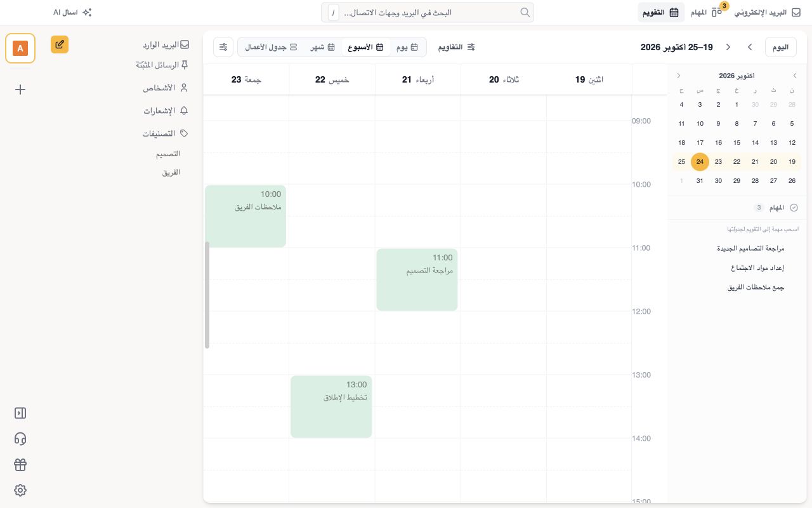Image resolution: width=812 pixels, height=508 pixels.
Task: Select the التصميم label under التصنيفات
Action: coord(168,154)
